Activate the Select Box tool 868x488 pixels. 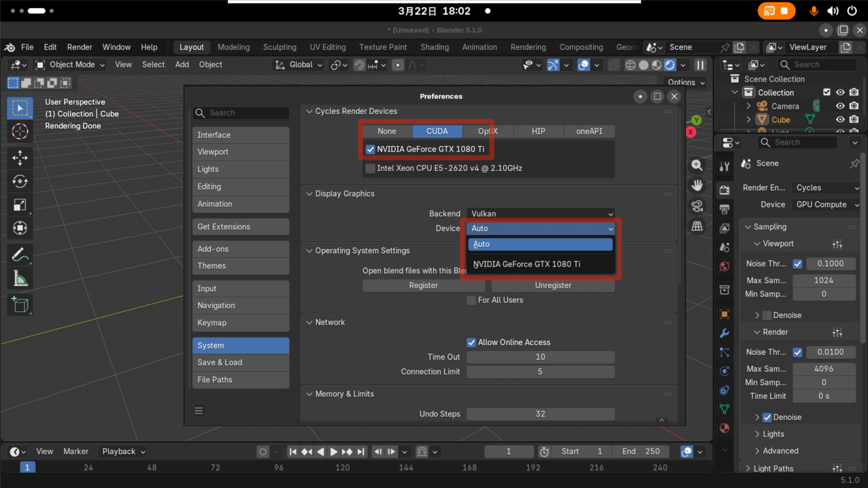click(20, 109)
